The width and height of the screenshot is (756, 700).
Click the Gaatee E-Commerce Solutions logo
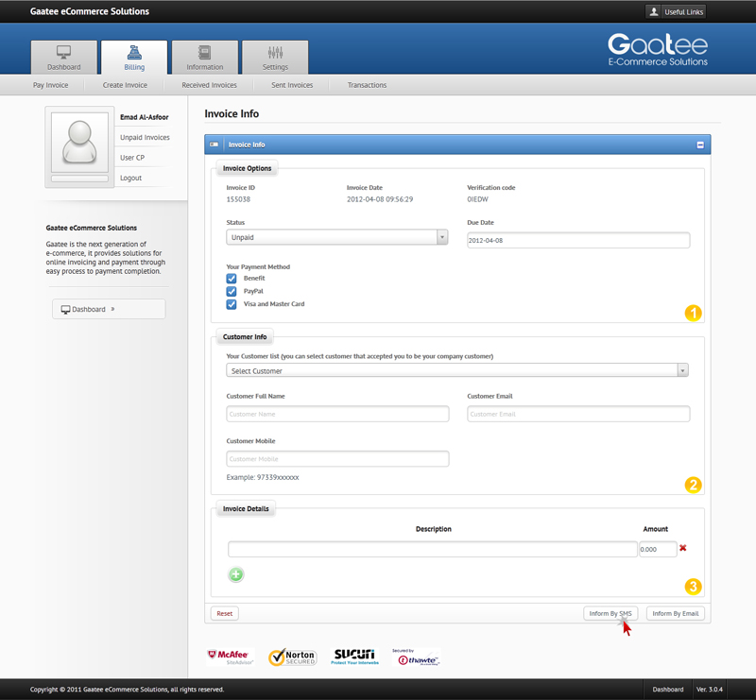pos(658,49)
